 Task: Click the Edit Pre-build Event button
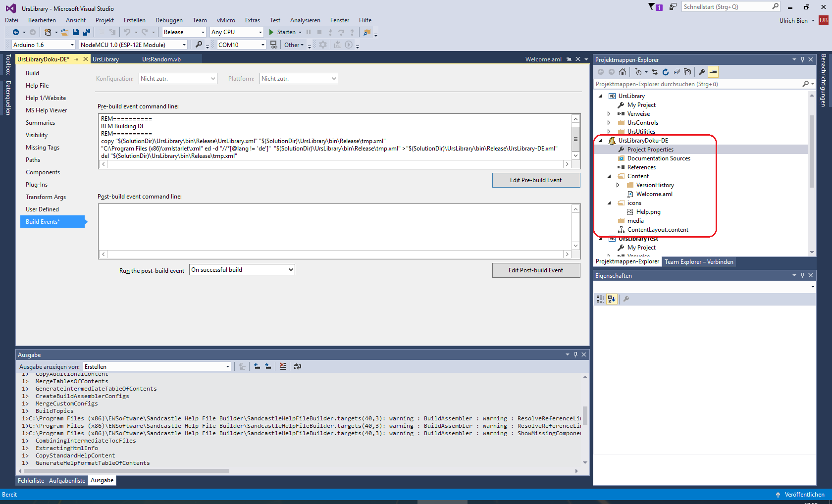(x=536, y=180)
